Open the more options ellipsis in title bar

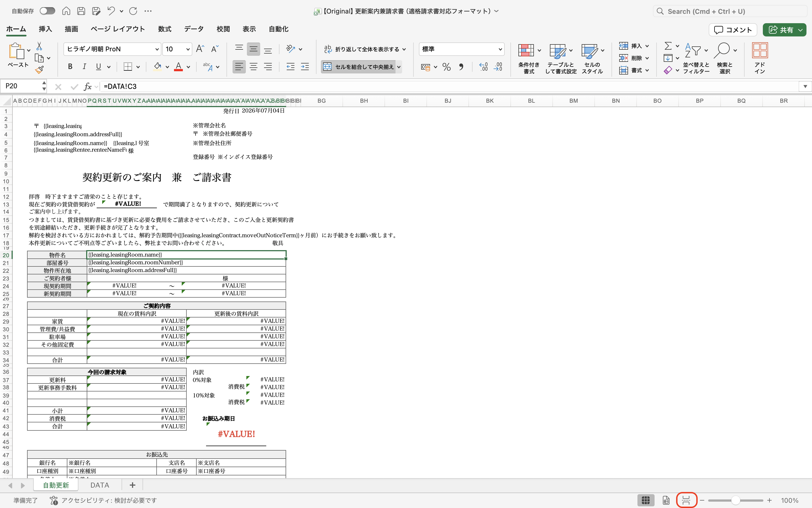coord(148,11)
